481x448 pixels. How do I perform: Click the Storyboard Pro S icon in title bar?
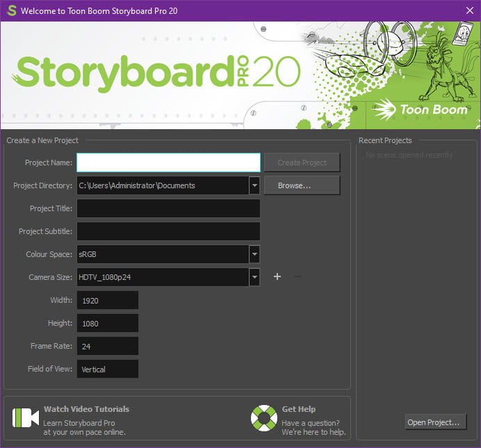tap(12, 10)
